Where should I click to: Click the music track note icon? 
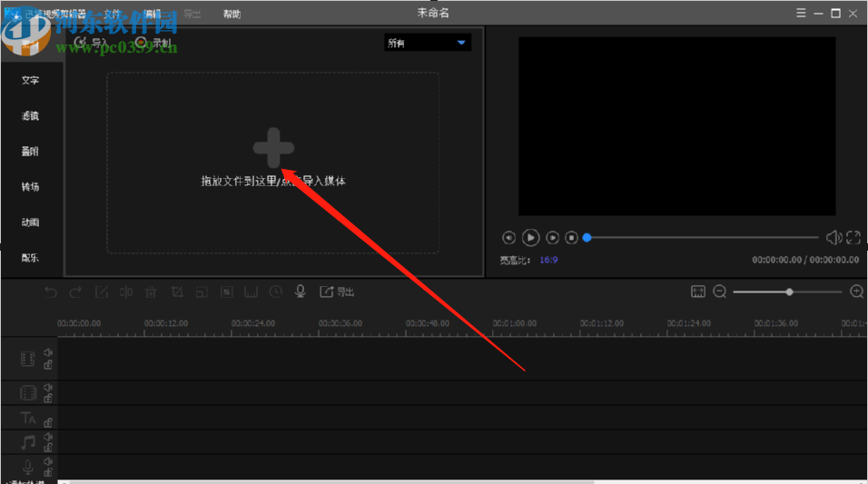[x=27, y=442]
